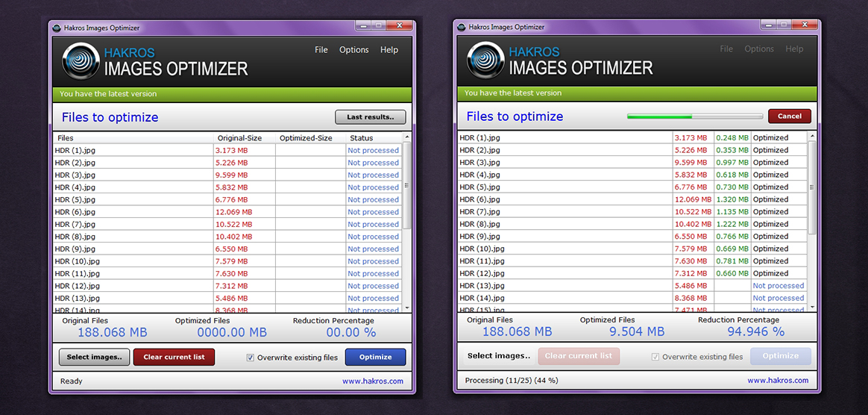Screen dimensions: 868x415
Task: Click Optimized status for HDR (5).jpg
Action: coord(770,187)
